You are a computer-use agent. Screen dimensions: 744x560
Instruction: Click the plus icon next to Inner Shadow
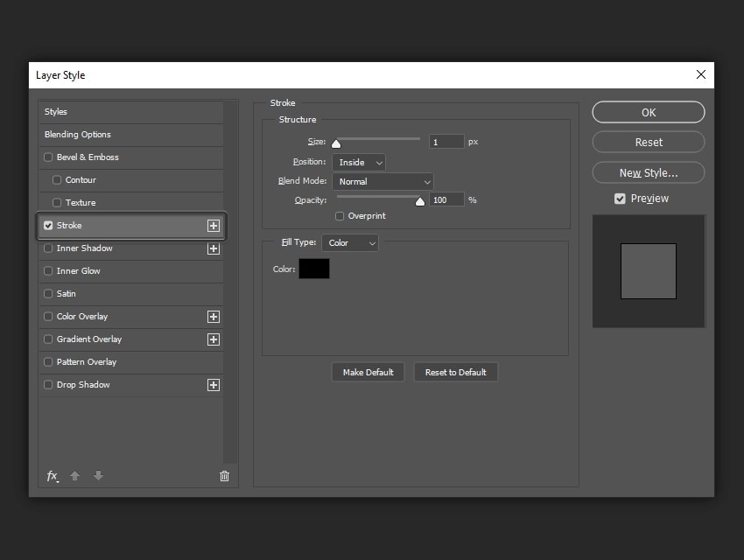(x=214, y=248)
